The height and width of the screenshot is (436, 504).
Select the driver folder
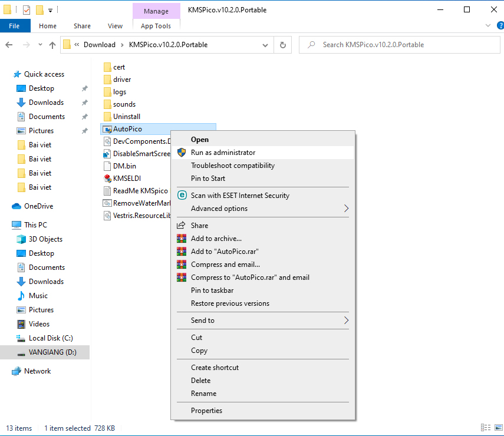122,80
